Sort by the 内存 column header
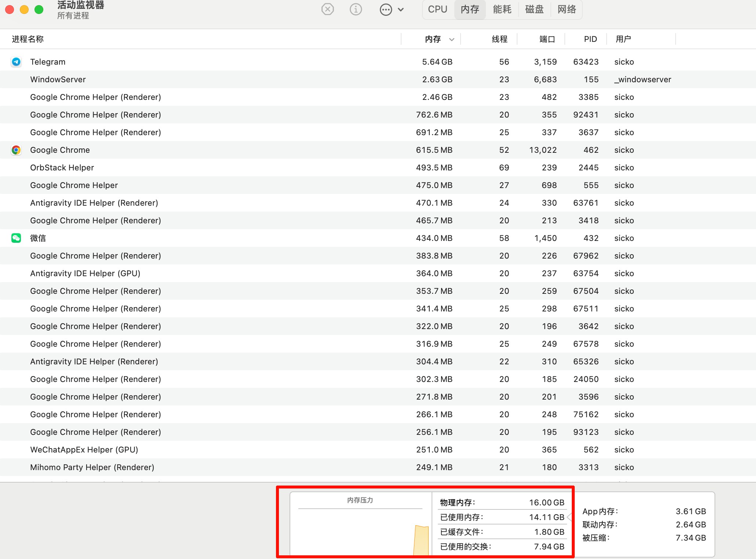The width and height of the screenshot is (756, 559). 433,39
